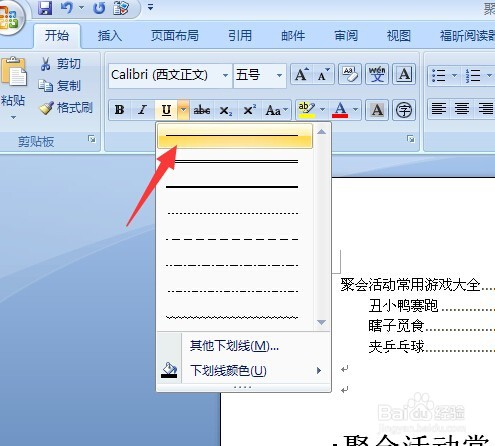Click the underline list scroll-up arrow
The height and width of the screenshot is (446, 495).
click(321, 132)
